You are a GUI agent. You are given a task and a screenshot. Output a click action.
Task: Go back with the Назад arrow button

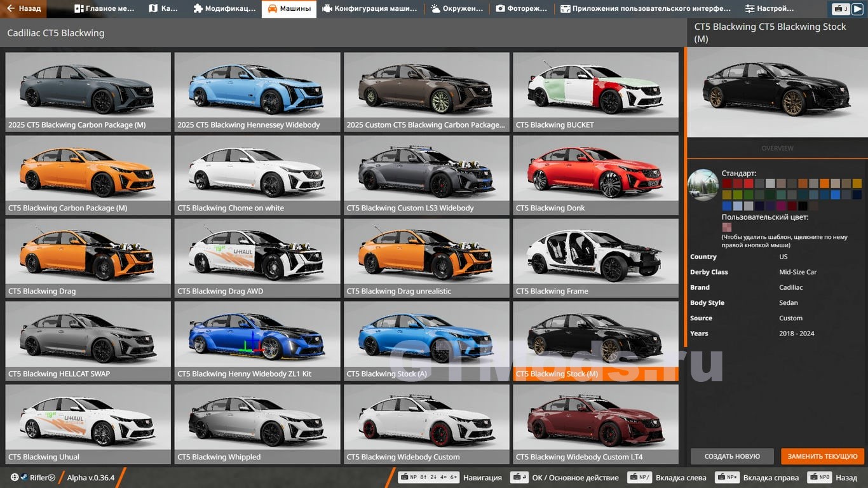point(24,9)
